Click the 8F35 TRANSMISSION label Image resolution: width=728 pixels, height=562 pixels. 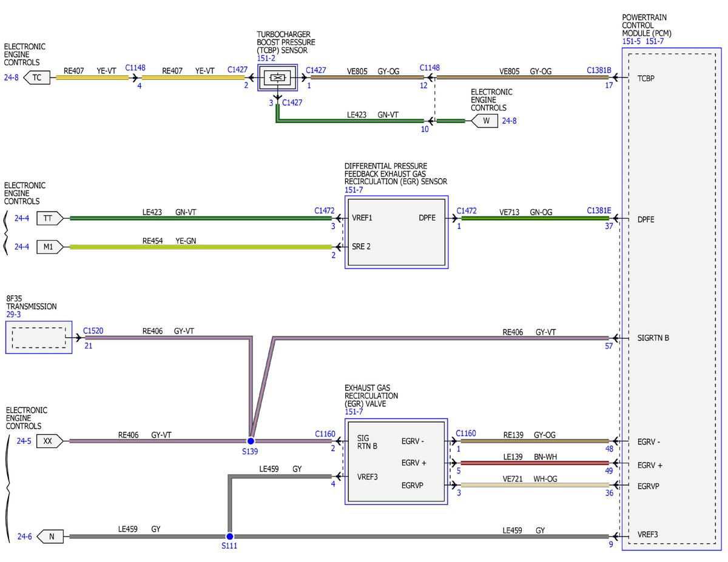pyautogui.click(x=32, y=303)
